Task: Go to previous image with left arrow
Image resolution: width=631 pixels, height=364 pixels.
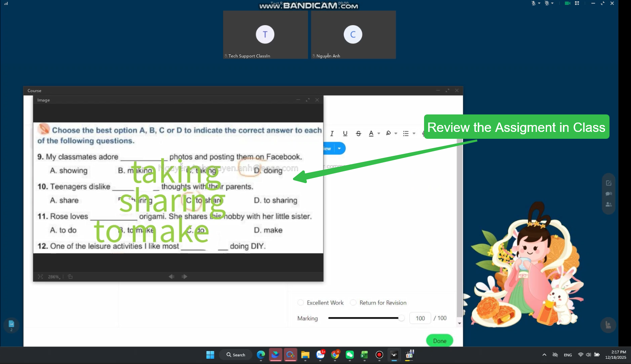Action: pyautogui.click(x=171, y=277)
